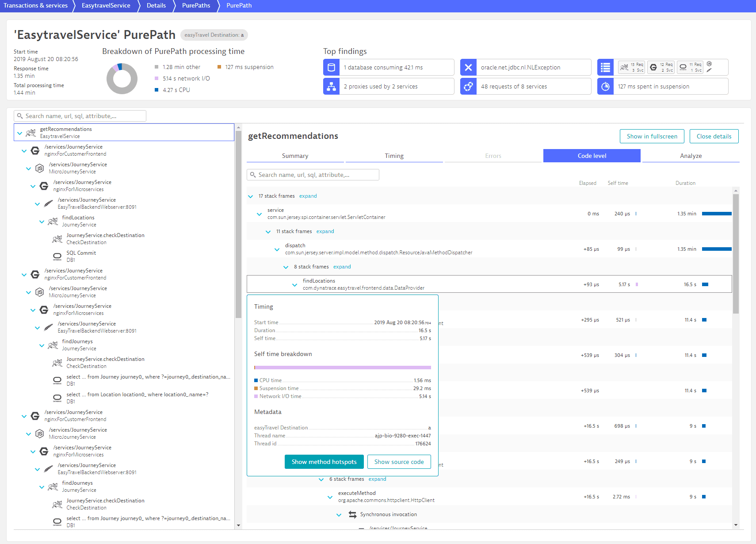The width and height of the screenshot is (756, 544).
Task: Select Oracle 11 Req 1 Svc badge
Action: coord(690,67)
